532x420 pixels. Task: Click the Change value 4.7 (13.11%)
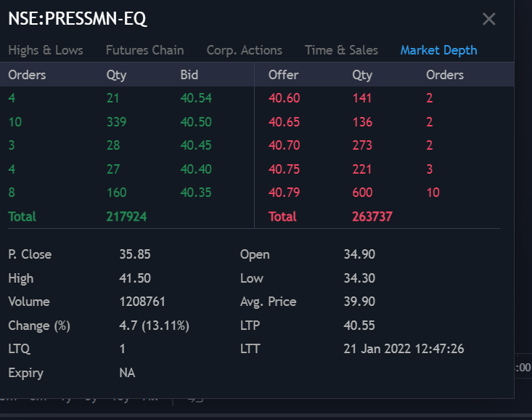pyautogui.click(x=154, y=326)
